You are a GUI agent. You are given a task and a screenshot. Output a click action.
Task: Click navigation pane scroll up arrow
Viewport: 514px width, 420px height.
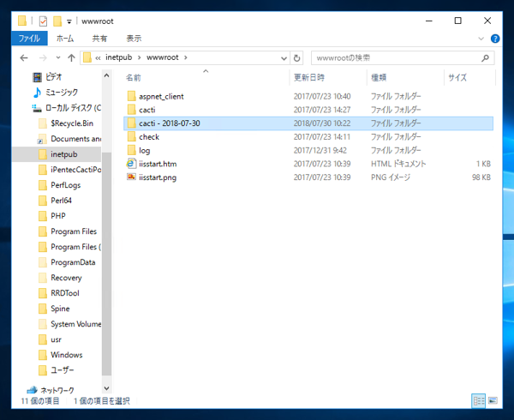(106, 75)
